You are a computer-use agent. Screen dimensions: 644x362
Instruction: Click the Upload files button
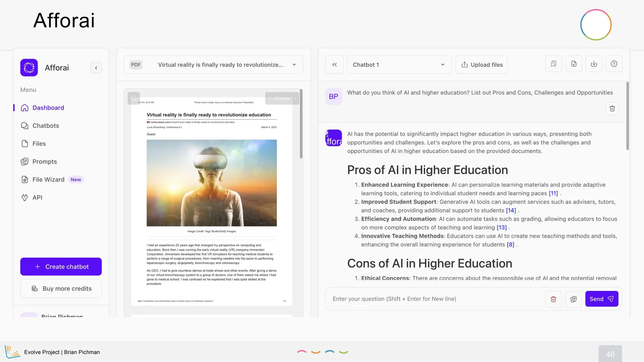[x=482, y=65]
